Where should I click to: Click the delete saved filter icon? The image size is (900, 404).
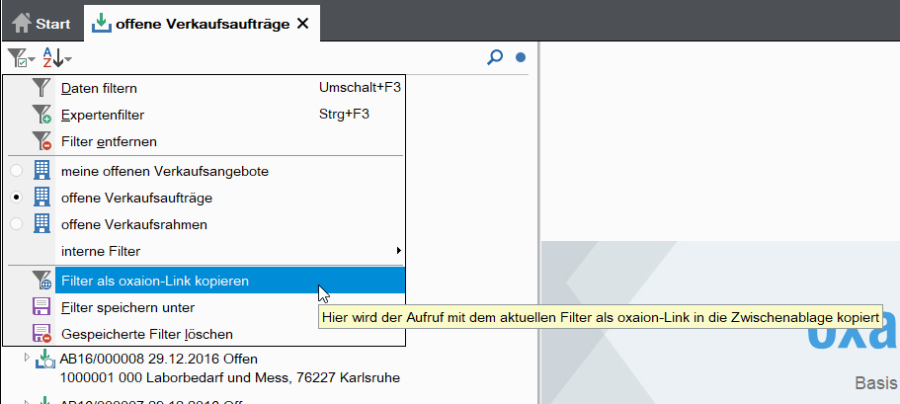41,333
